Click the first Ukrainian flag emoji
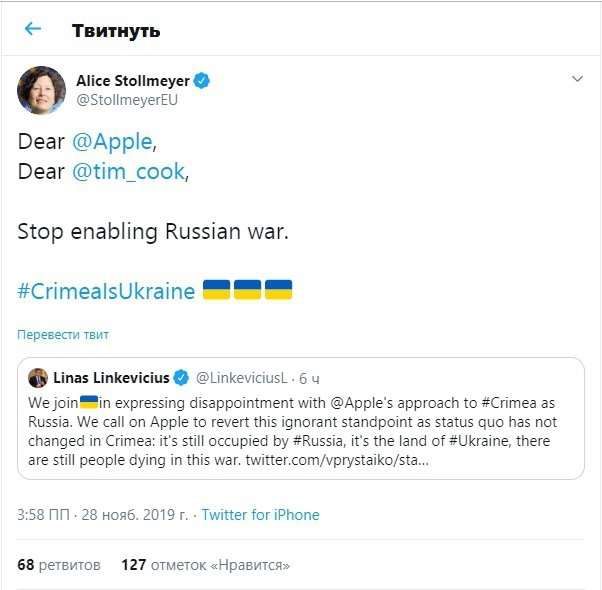 coord(216,291)
